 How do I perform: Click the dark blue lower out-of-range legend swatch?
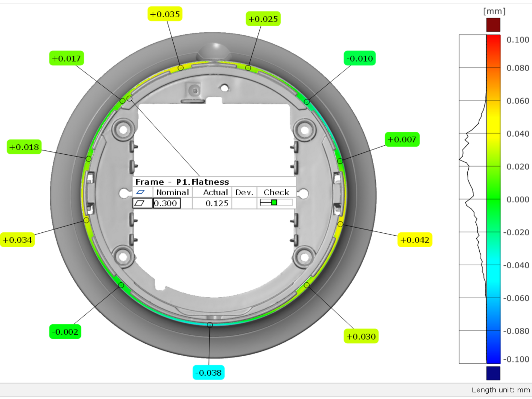click(493, 373)
